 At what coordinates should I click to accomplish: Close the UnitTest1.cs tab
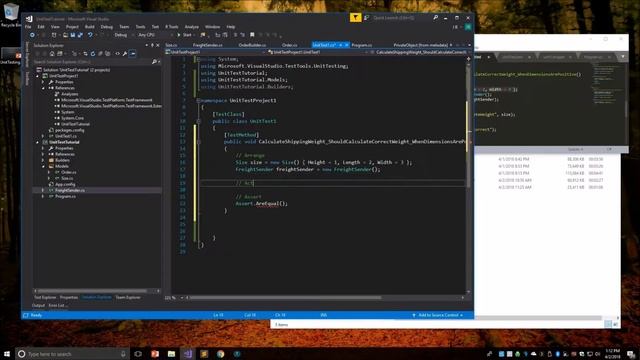coord(346,45)
